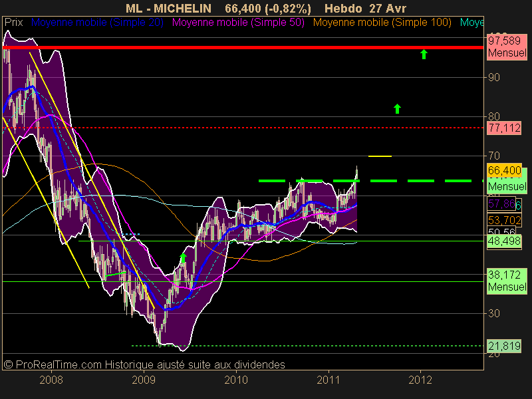Click the orange 53,702 price label
The width and height of the screenshot is (532, 399).
(504, 220)
